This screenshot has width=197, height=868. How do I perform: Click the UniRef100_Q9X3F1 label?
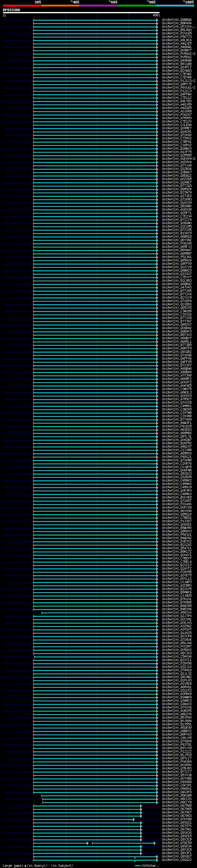pos(176,853)
